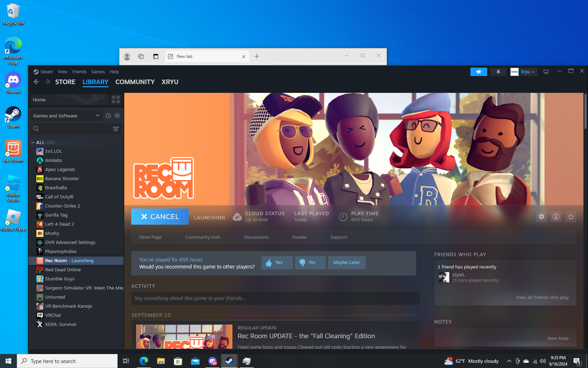The image size is (588, 368).
Task: Open the announcements megaphone button
Action: pyautogui.click(x=478, y=72)
